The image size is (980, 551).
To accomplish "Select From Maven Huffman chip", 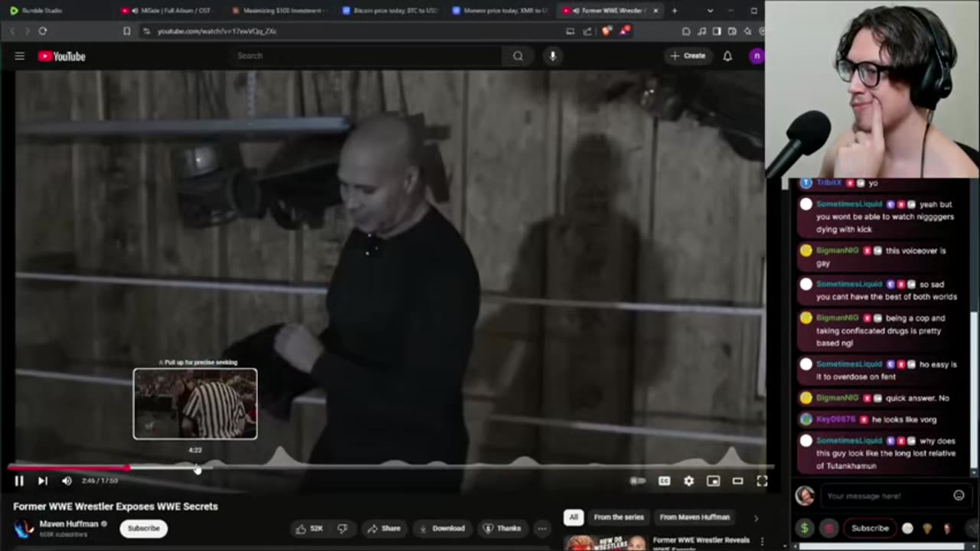I will (x=694, y=517).
